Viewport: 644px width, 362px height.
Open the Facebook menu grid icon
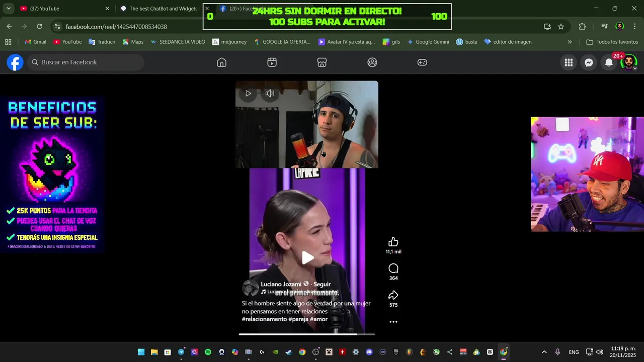569,62
